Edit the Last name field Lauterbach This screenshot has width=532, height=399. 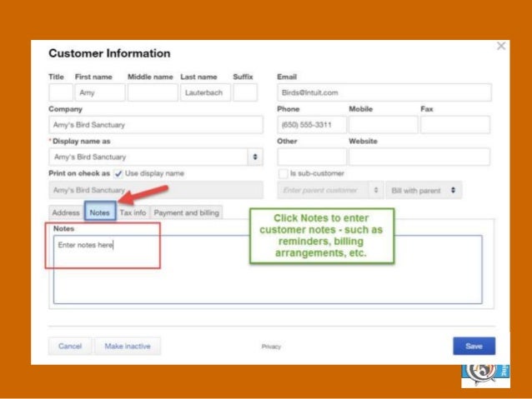(x=205, y=92)
